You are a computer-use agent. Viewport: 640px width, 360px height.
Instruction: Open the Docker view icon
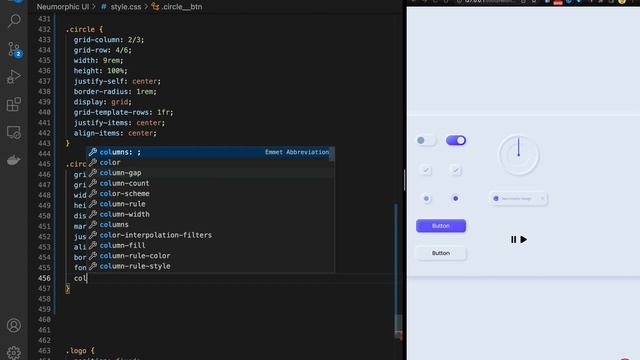pyautogui.click(x=13, y=160)
